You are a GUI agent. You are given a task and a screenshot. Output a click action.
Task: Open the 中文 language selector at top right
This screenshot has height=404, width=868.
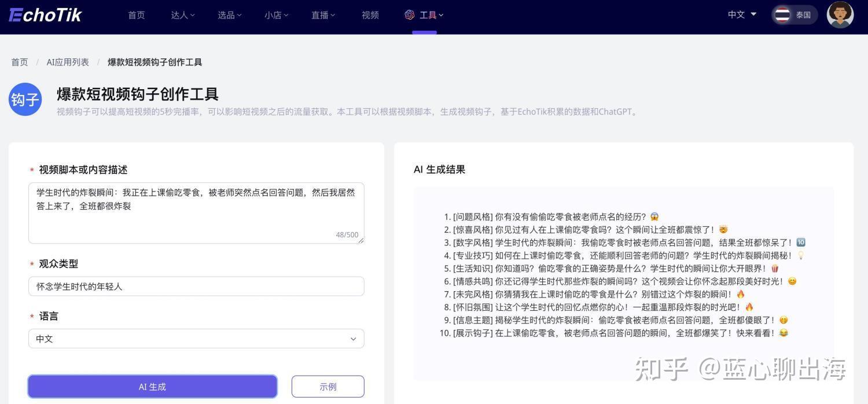[741, 14]
